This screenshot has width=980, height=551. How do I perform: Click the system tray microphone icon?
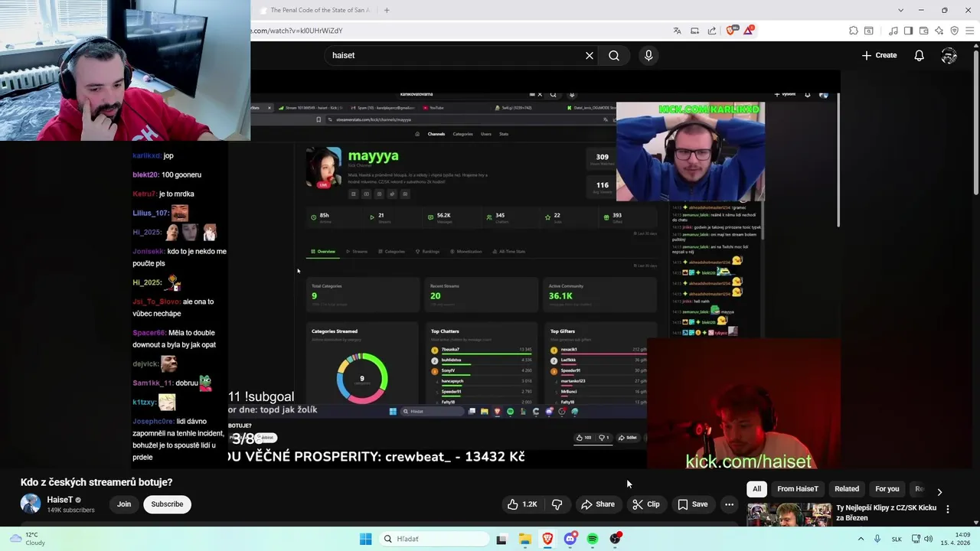pos(877,539)
